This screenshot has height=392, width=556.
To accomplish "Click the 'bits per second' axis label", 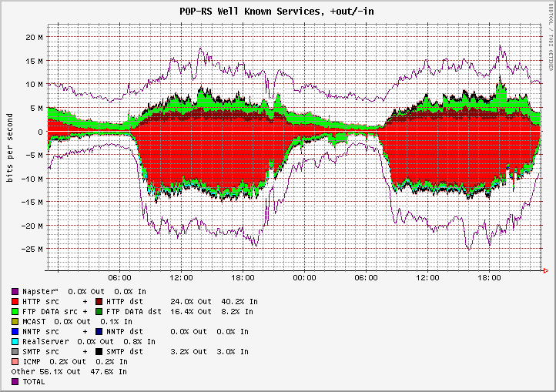I will click(x=9, y=148).
